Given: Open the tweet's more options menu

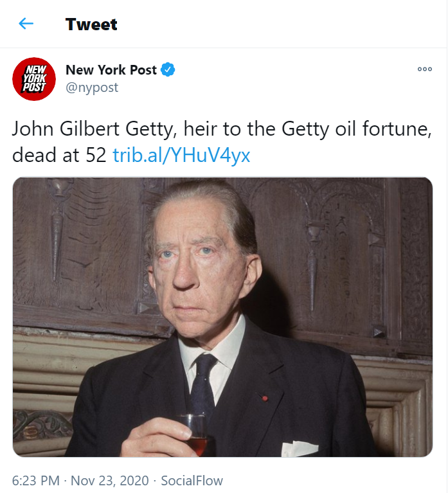Looking at the screenshot, I should [425, 69].
